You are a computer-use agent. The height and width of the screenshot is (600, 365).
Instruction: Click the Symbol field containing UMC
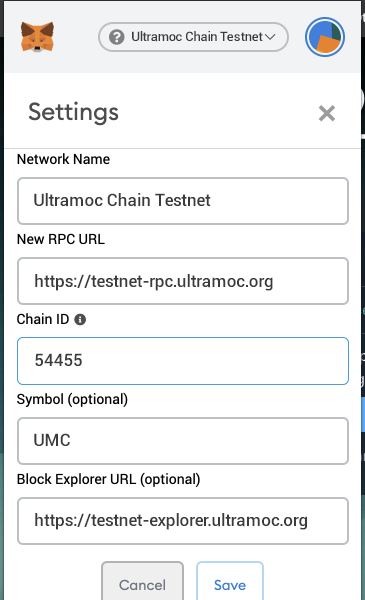pyautogui.click(x=183, y=441)
